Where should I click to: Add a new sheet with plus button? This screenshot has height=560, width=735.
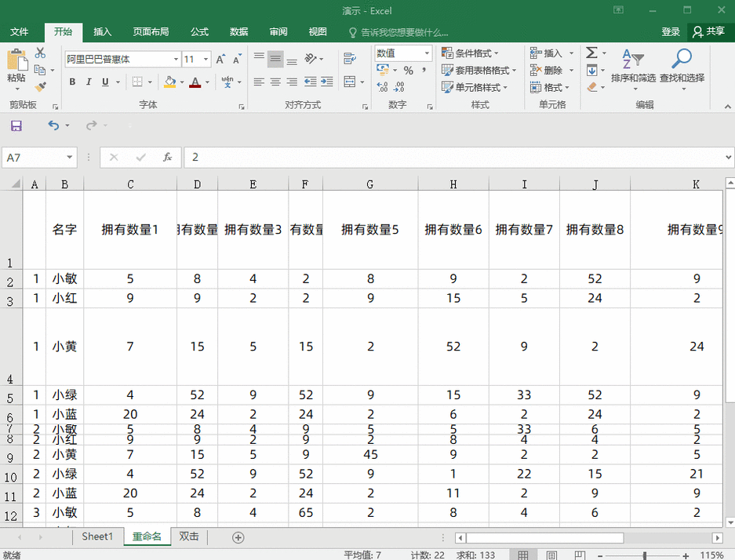238,537
